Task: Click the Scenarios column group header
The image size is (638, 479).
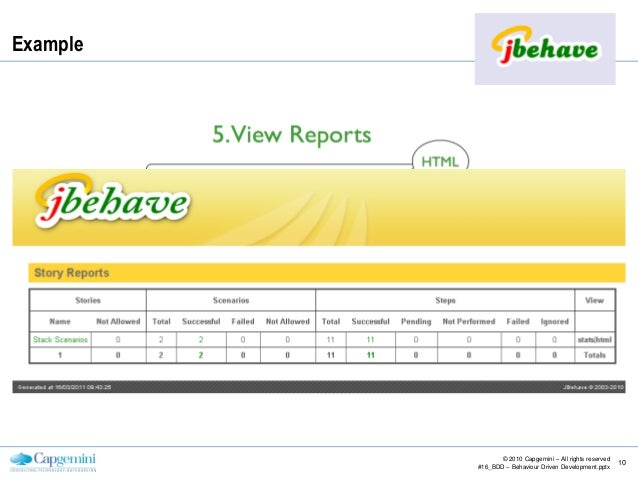Action: 231,300
